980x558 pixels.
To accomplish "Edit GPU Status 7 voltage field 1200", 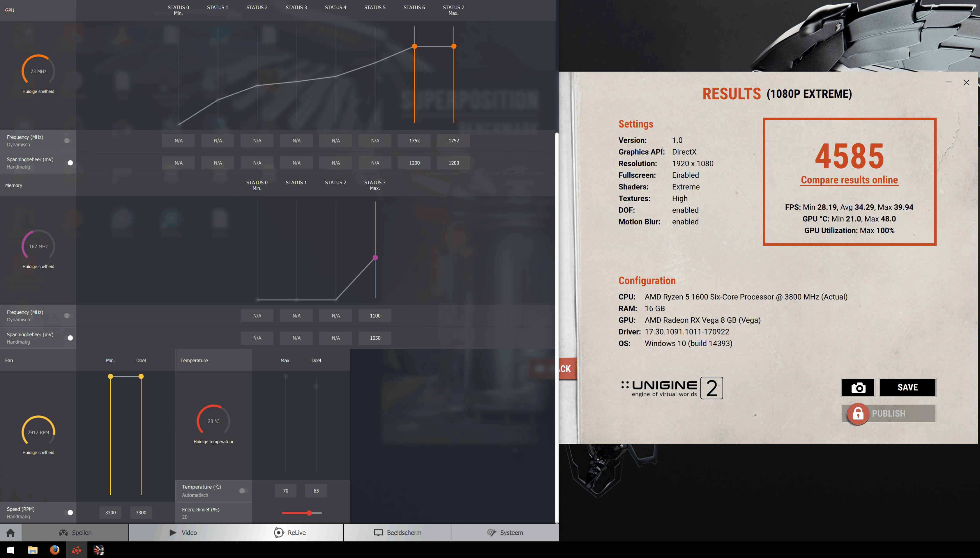I will [454, 163].
